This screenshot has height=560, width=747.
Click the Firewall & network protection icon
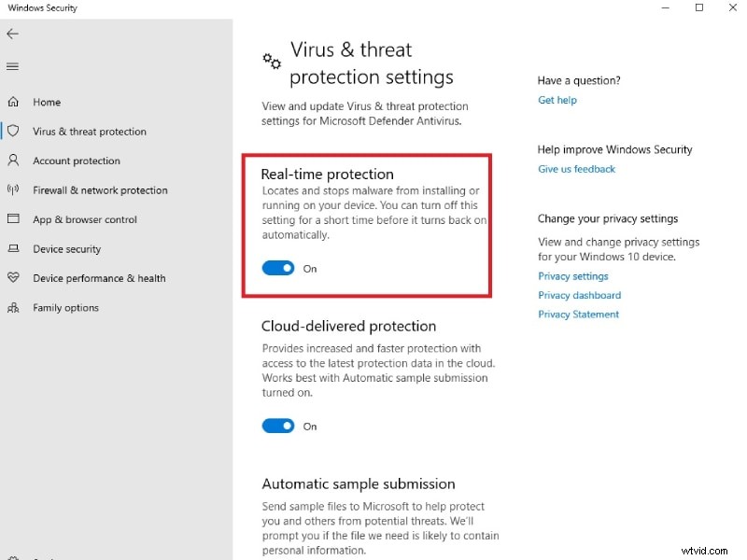click(13, 190)
